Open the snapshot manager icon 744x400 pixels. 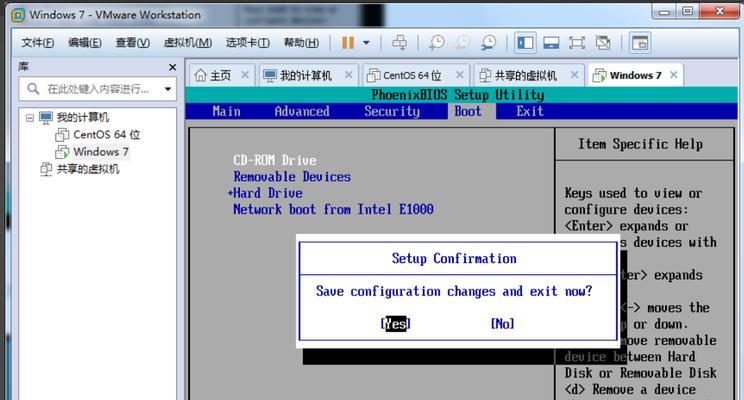tap(488, 43)
